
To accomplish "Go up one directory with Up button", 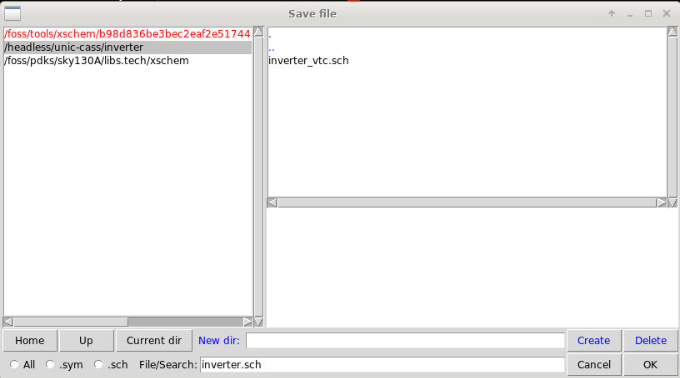I will point(86,340).
